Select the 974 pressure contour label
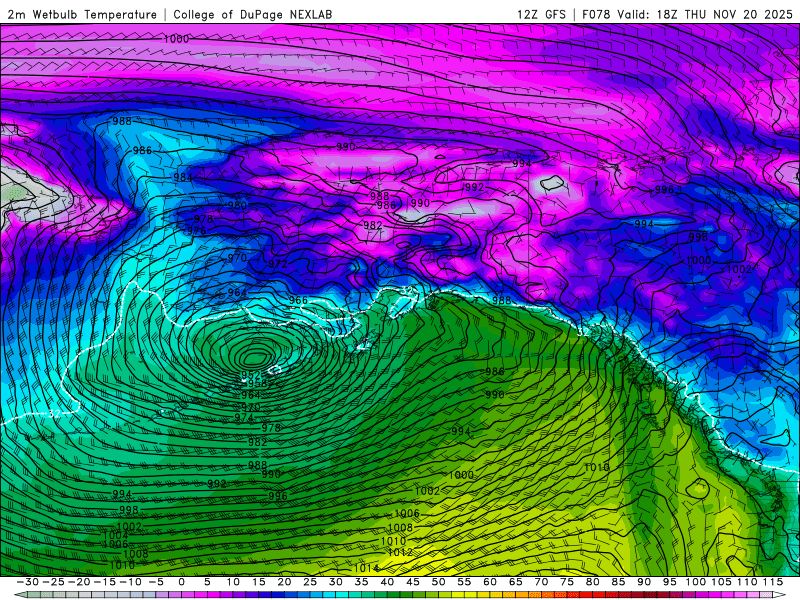This screenshot has height=600, width=800. (x=244, y=417)
